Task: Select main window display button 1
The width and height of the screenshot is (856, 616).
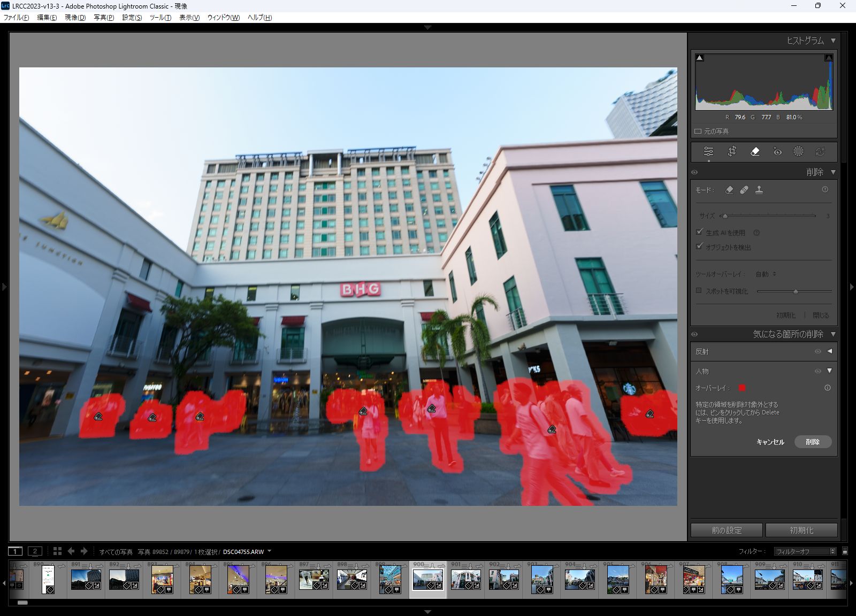Action: [15, 551]
